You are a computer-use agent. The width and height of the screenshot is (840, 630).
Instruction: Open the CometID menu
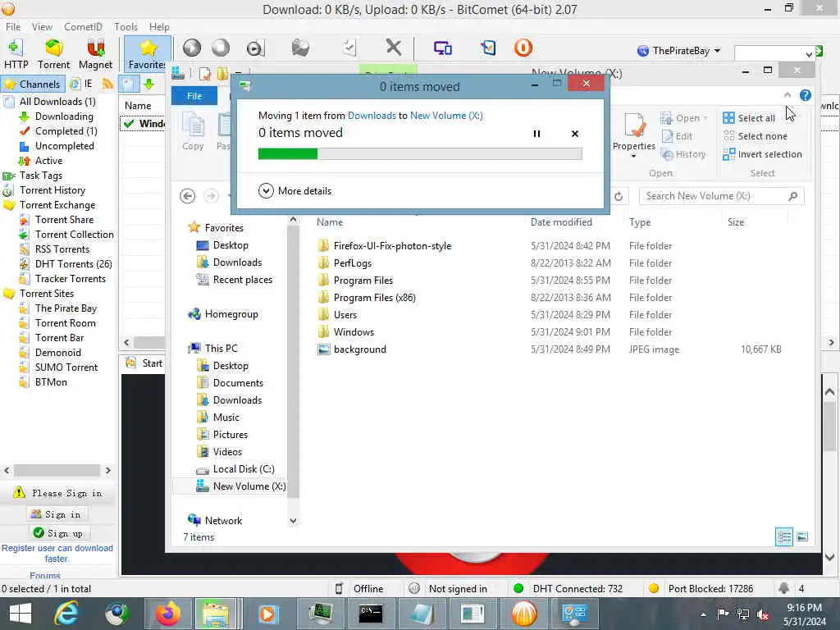point(83,27)
